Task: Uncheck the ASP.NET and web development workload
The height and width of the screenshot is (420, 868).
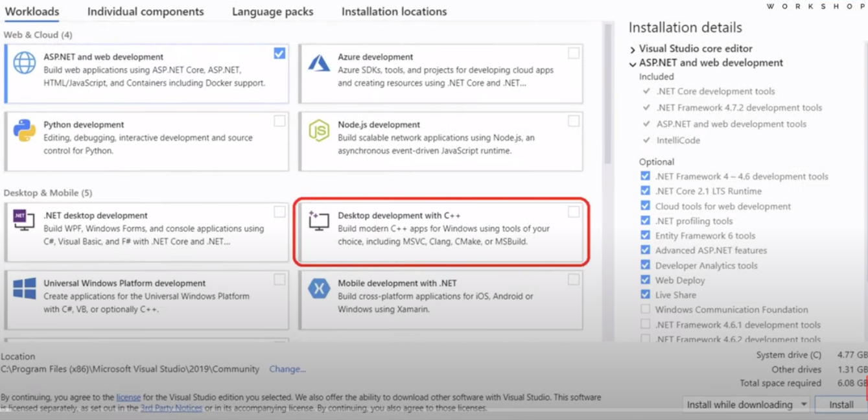Action: [x=279, y=53]
